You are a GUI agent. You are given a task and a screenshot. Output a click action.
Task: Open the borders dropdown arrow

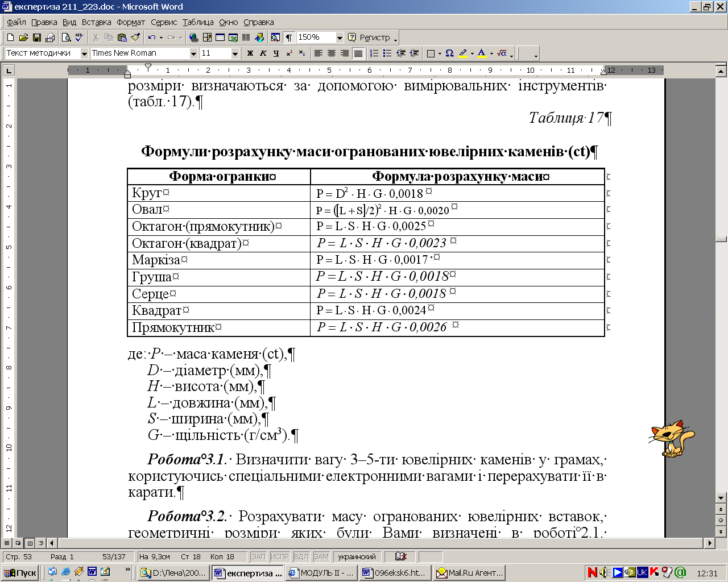[x=440, y=53]
